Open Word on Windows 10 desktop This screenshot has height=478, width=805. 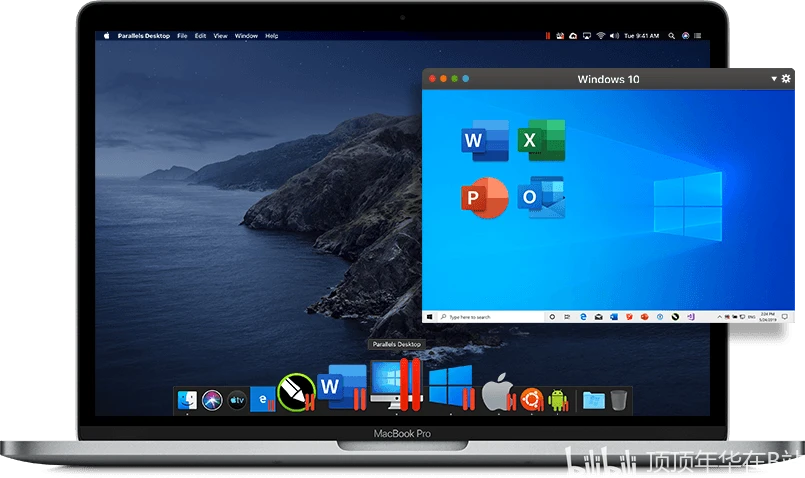(x=485, y=140)
